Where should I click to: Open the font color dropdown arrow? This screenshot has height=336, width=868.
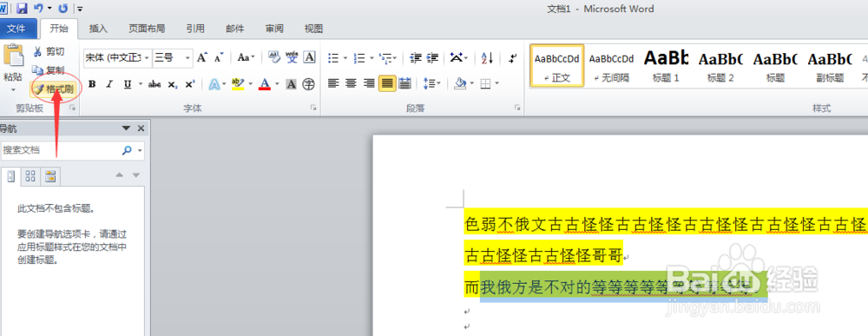[x=278, y=85]
